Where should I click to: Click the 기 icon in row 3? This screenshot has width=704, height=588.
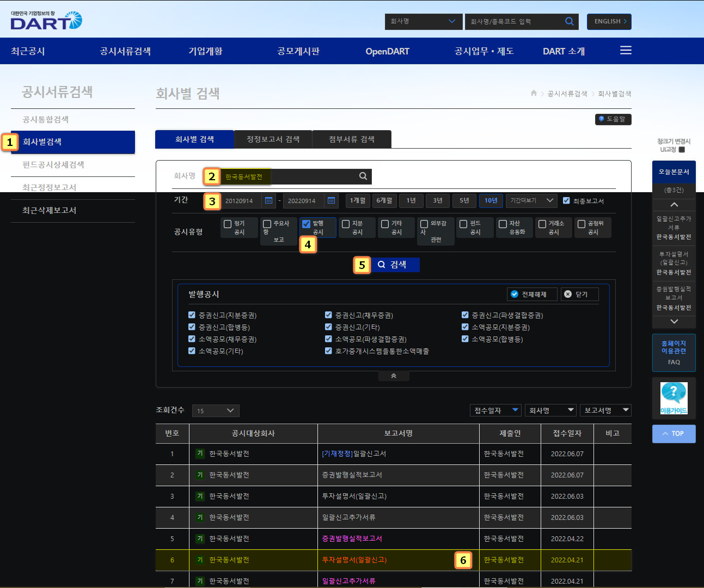pyautogui.click(x=200, y=496)
